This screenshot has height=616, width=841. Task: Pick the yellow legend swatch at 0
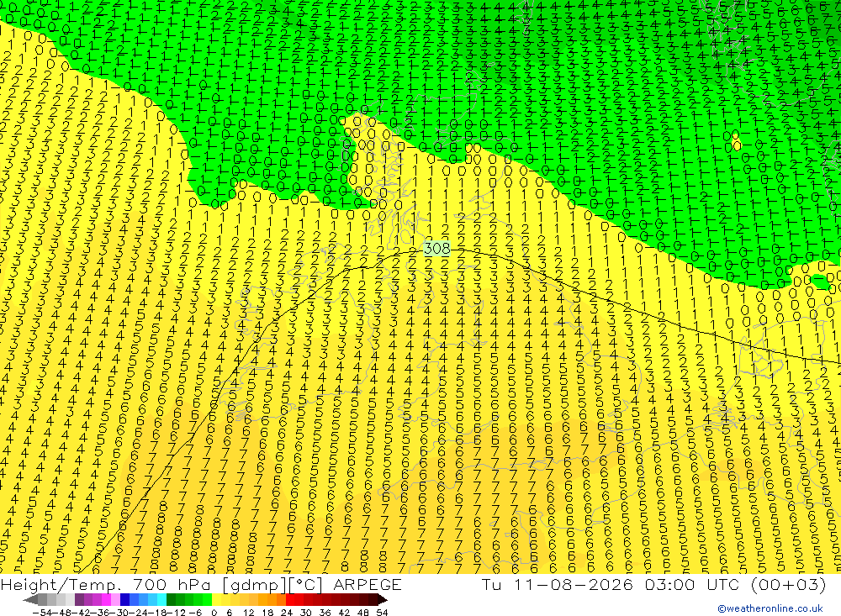215,600
